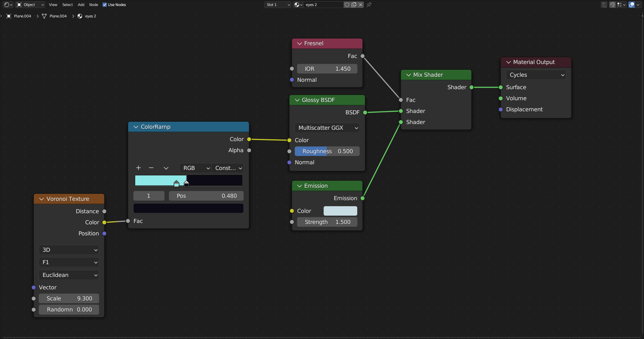Click the ColorRamp active stop index field
This screenshot has height=339, width=644.
click(149, 196)
